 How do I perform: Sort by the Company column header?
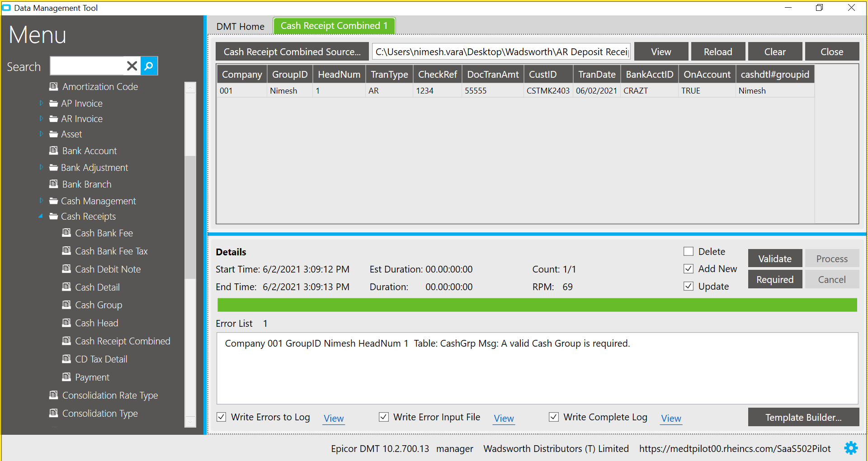pos(242,74)
